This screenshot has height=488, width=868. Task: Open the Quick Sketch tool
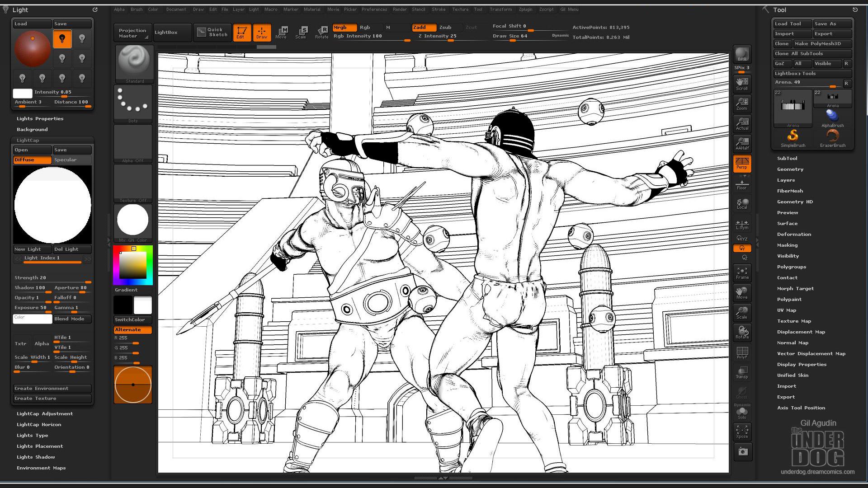point(212,32)
